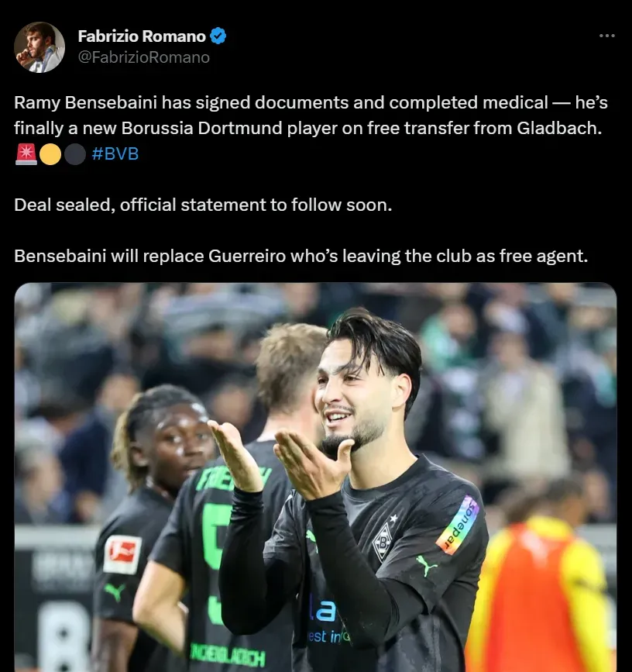
Task: Click the "Deal sealed, official statement" line
Action: point(203,205)
